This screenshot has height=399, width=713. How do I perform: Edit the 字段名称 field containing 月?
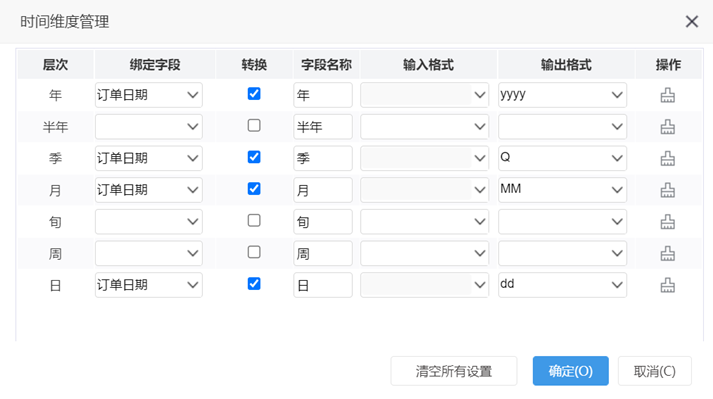[x=323, y=190]
